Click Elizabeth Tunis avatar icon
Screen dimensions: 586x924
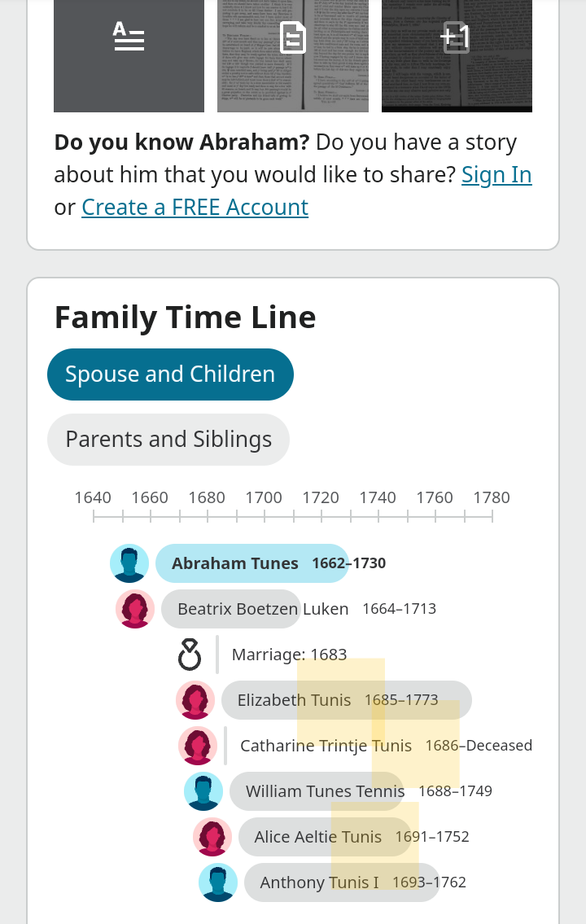click(195, 700)
